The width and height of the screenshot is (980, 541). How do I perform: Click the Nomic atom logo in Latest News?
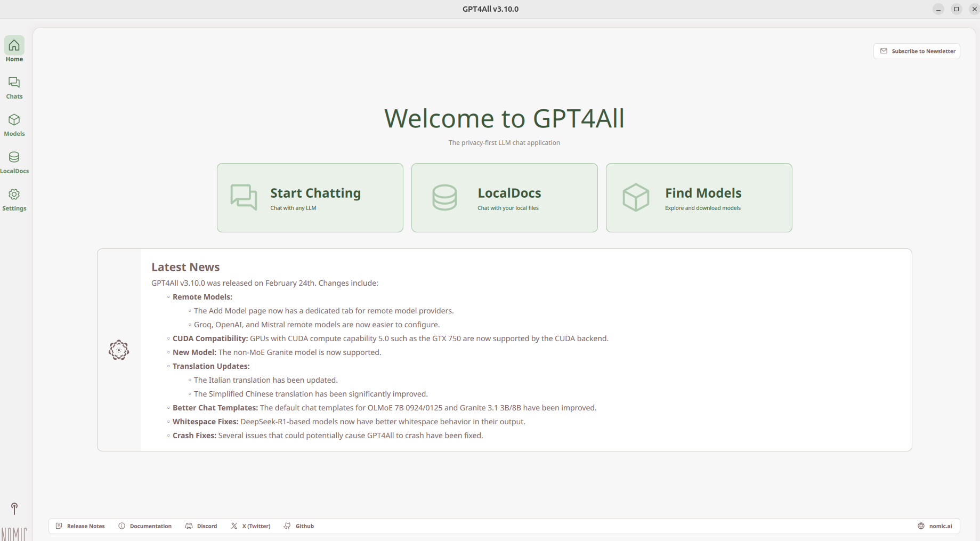pyautogui.click(x=119, y=350)
